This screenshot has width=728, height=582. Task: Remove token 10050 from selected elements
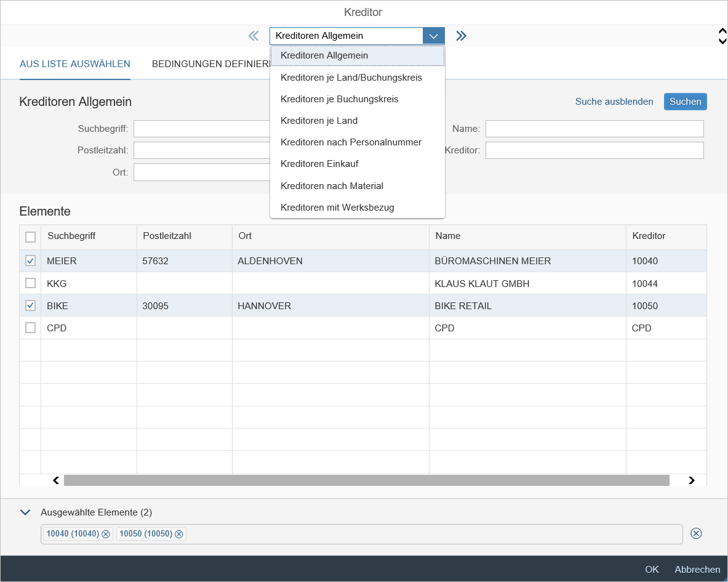(x=179, y=534)
